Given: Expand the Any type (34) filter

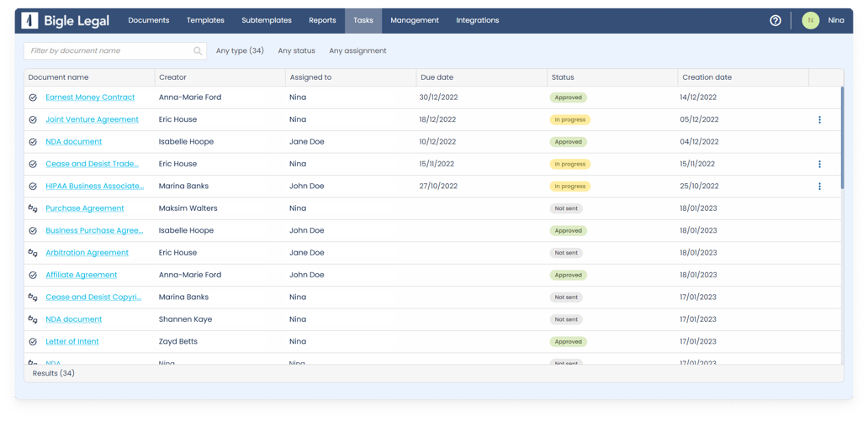Looking at the screenshot, I should [240, 51].
